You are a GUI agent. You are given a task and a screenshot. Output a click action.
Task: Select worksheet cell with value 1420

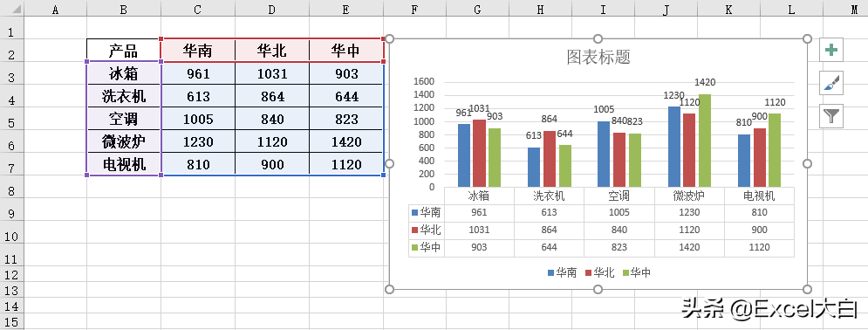click(x=346, y=141)
